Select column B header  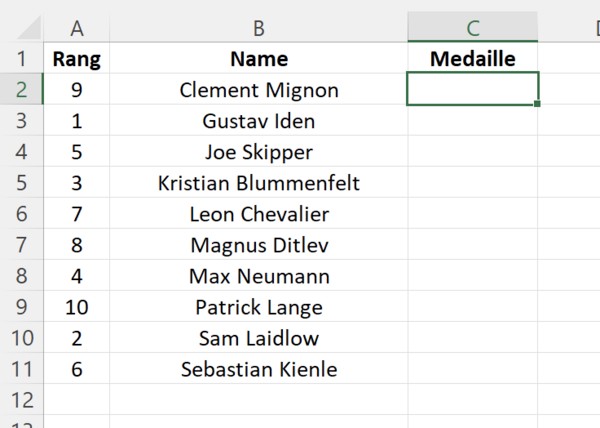point(259,27)
